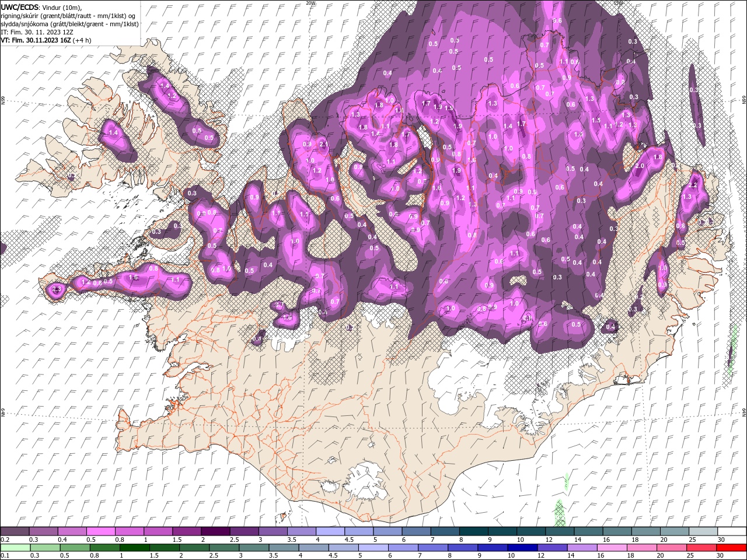Pick bright red rain swatch at 30
The image size is (747, 560).
(x=731, y=548)
